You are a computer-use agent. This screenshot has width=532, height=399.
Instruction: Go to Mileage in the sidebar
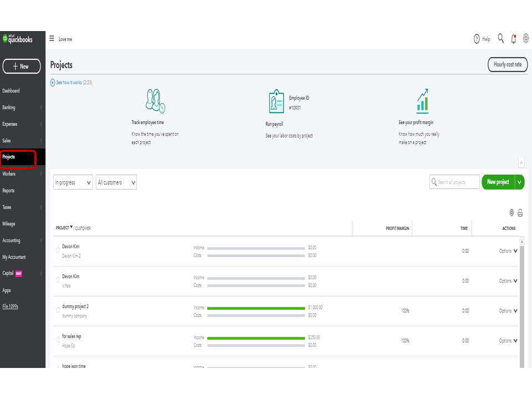click(9, 224)
